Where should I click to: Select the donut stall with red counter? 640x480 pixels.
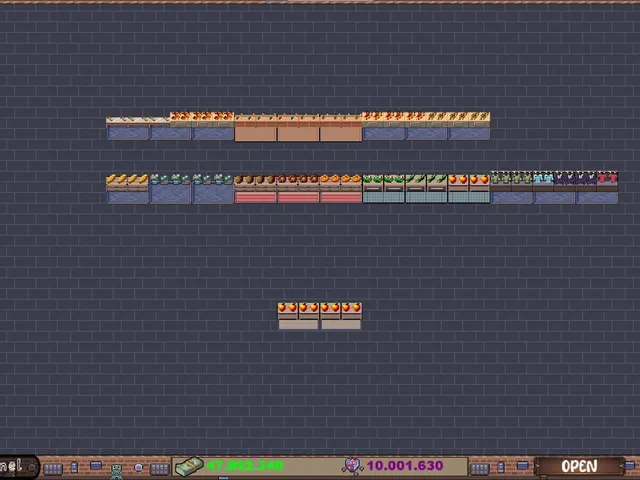point(298,188)
